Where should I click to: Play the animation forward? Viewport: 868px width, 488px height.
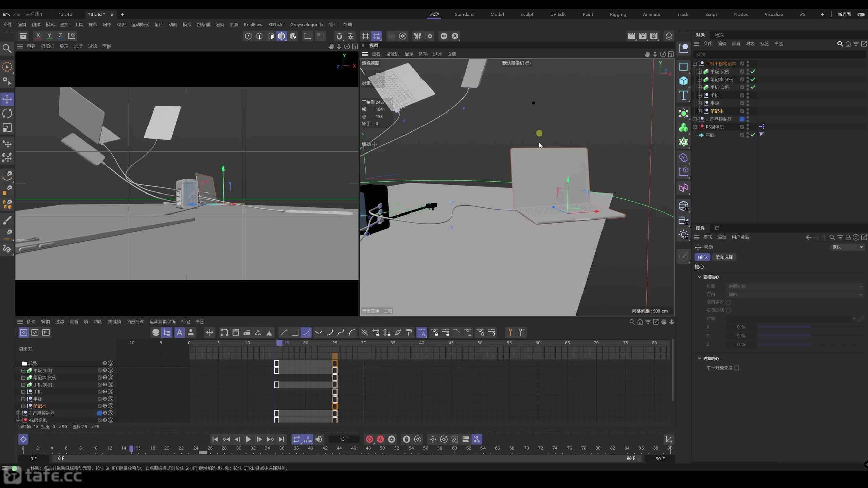point(248,439)
